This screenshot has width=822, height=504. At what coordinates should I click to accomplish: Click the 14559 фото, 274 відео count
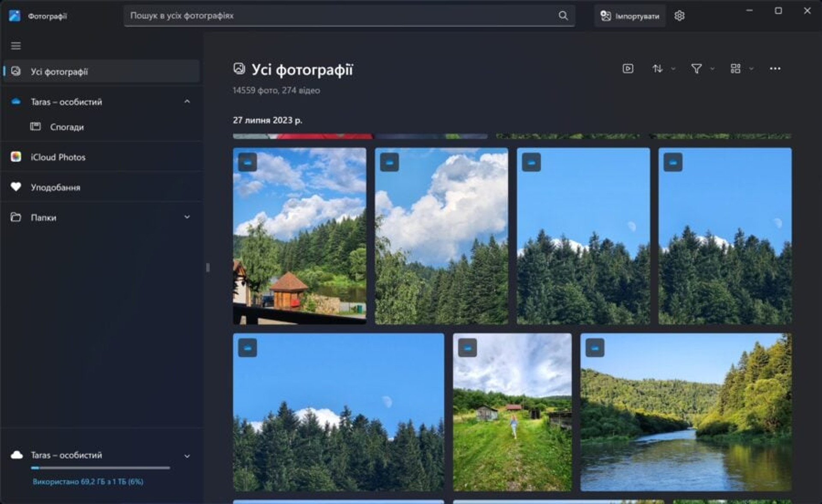[276, 90]
